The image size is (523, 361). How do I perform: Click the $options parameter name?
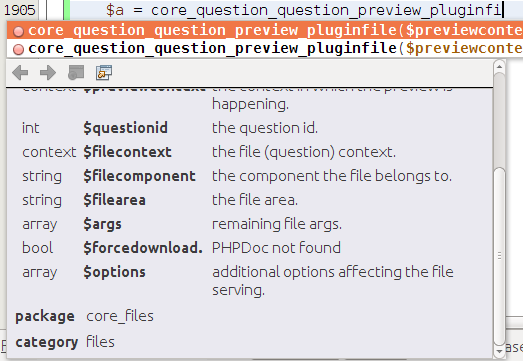click(114, 272)
